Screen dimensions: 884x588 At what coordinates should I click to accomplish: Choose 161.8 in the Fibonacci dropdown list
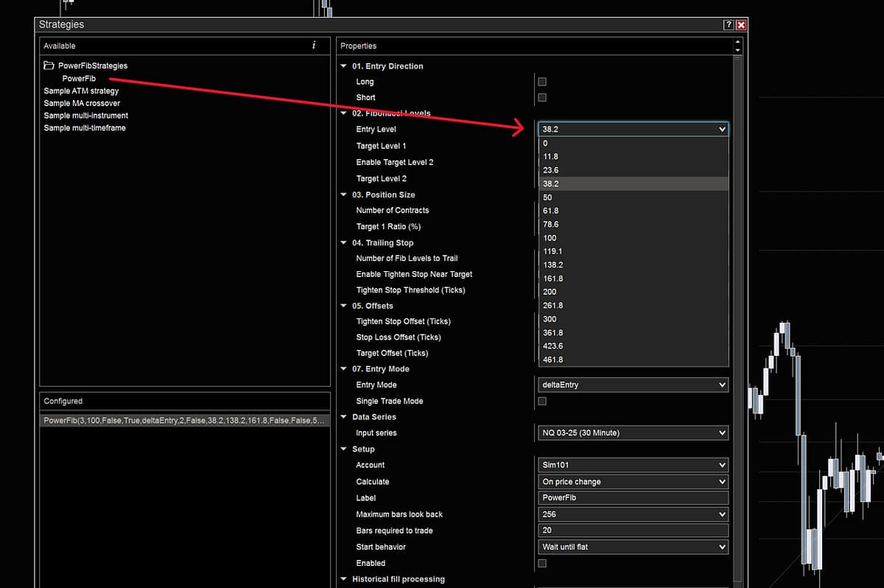[552, 279]
